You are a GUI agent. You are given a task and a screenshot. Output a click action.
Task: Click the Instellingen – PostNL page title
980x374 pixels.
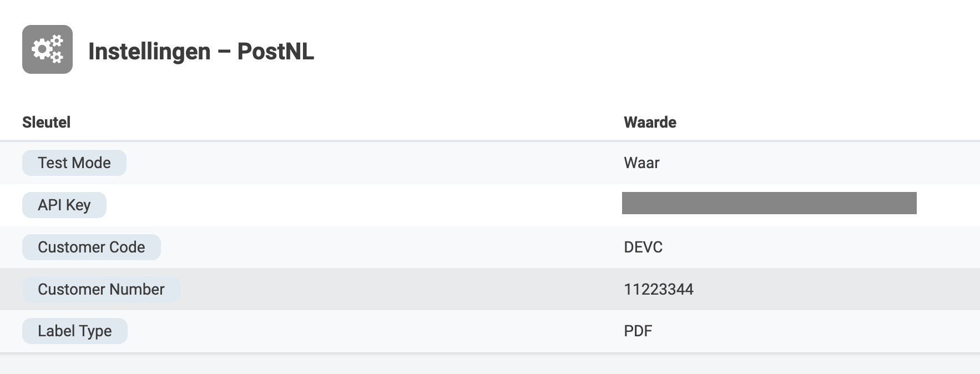(x=201, y=51)
